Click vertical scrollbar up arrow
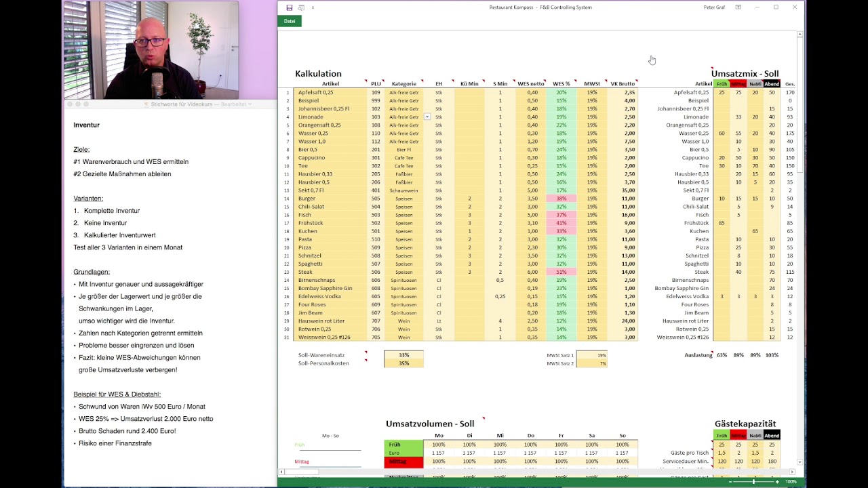 click(x=800, y=34)
